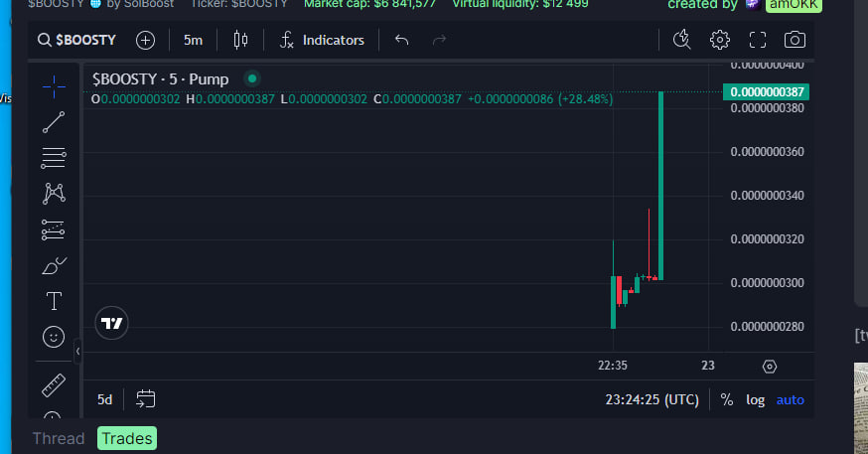The height and width of the screenshot is (454, 868).
Task: Select the Fibonacci retracement lines tool
Action: point(54,158)
